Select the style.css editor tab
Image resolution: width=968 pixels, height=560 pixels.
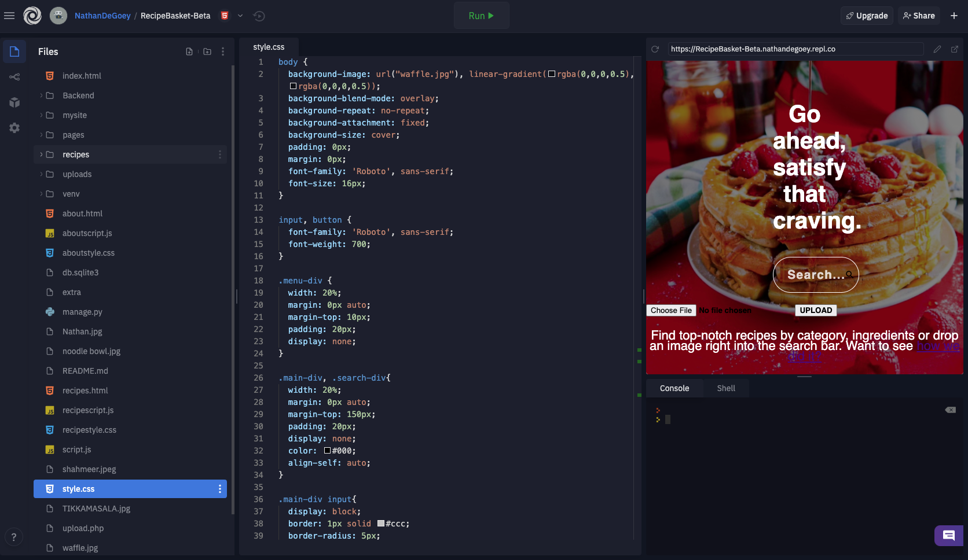coord(269,47)
